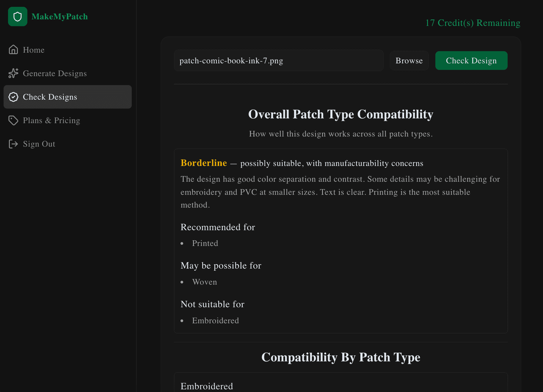Screen dimensions: 543x392
Task: Select the check badge icon beside Check Designs
Action: tap(13, 97)
